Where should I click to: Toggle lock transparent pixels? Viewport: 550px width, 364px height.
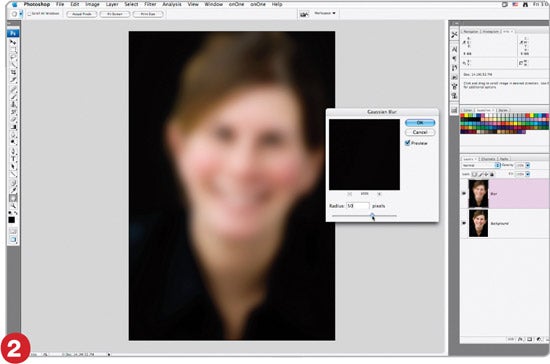[x=475, y=174]
